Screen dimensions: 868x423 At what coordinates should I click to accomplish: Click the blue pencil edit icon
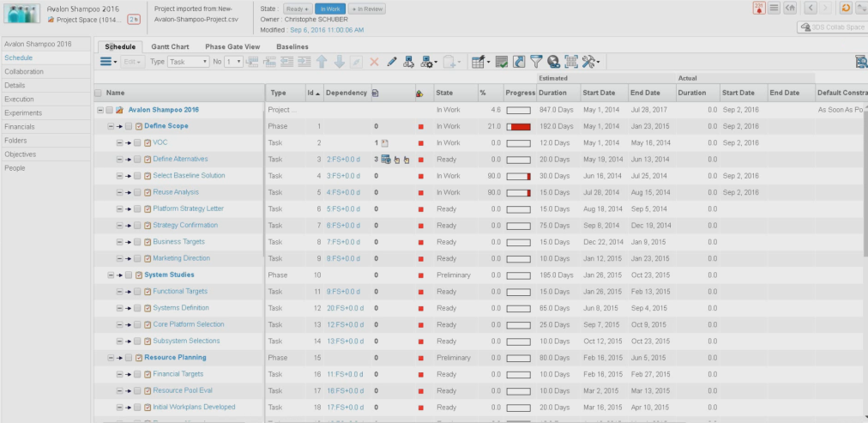392,62
